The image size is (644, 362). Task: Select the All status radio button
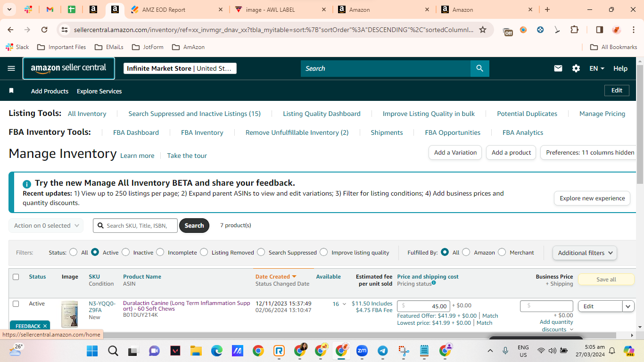click(x=73, y=252)
